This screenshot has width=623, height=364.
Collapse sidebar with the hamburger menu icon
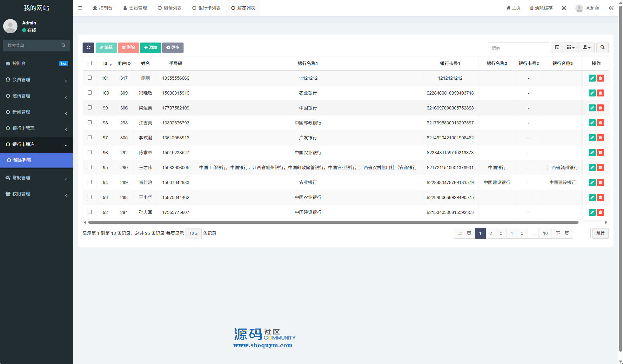(x=80, y=8)
